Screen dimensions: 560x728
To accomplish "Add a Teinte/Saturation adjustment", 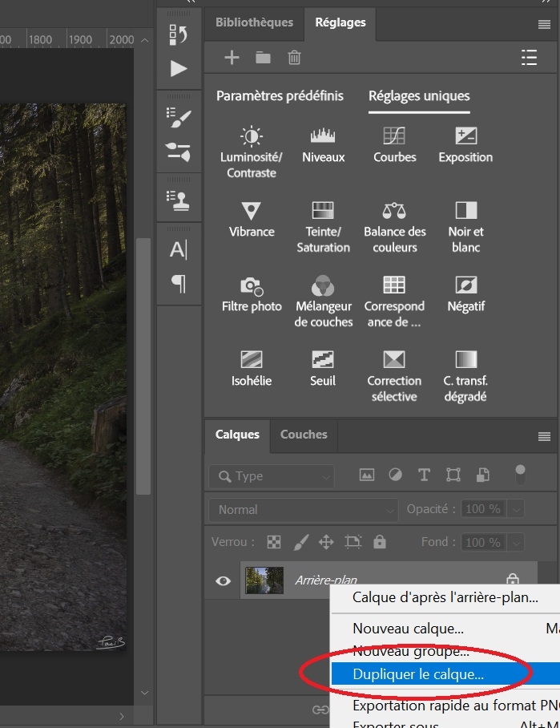I will pyautogui.click(x=324, y=228).
